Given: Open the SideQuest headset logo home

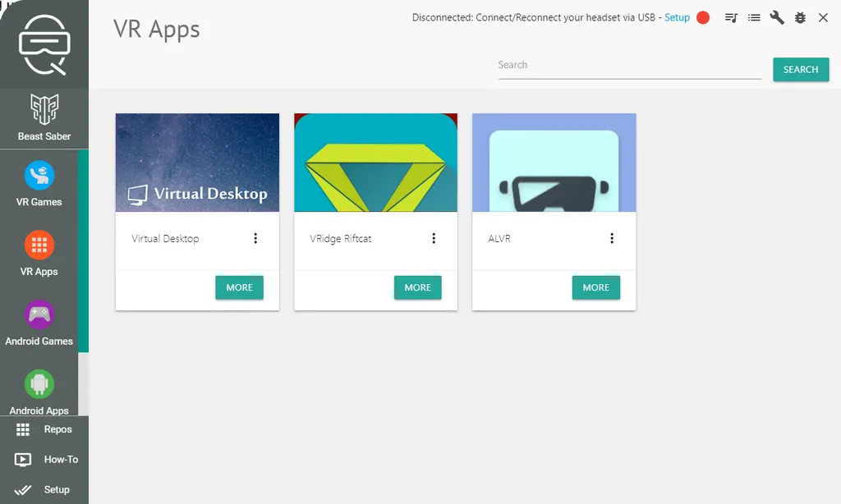Looking at the screenshot, I should pyautogui.click(x=44, y=44).
